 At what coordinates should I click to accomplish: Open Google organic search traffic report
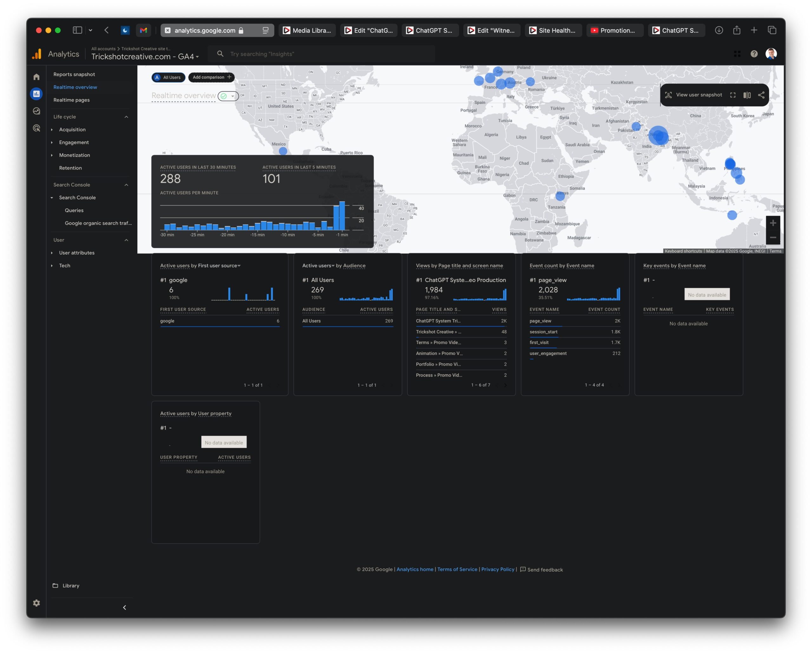(98, 223)
